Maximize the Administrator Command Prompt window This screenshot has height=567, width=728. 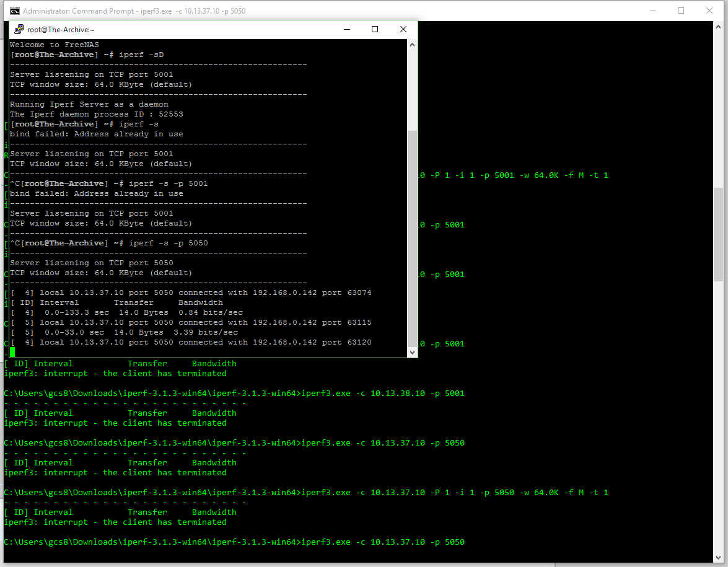(x=681, y=11)
